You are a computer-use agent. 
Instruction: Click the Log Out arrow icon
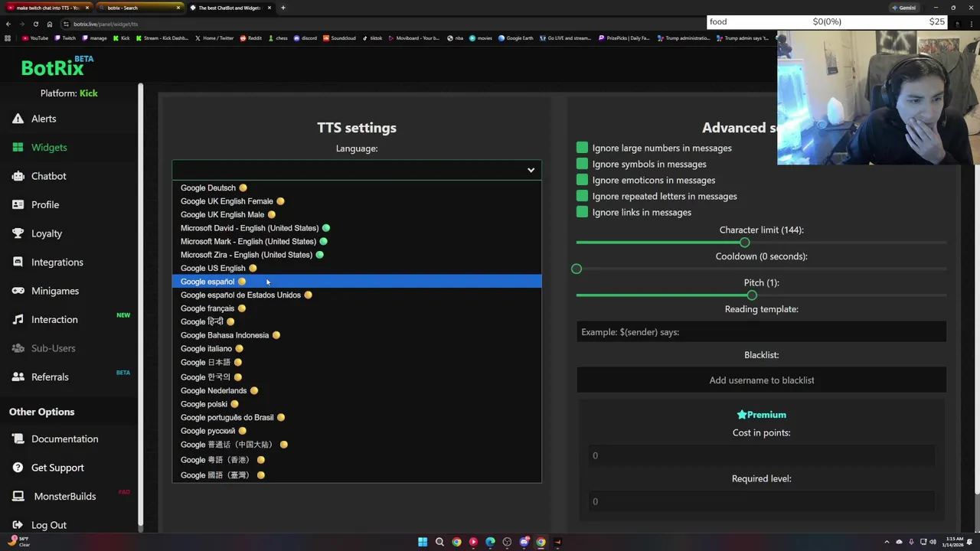18,525
